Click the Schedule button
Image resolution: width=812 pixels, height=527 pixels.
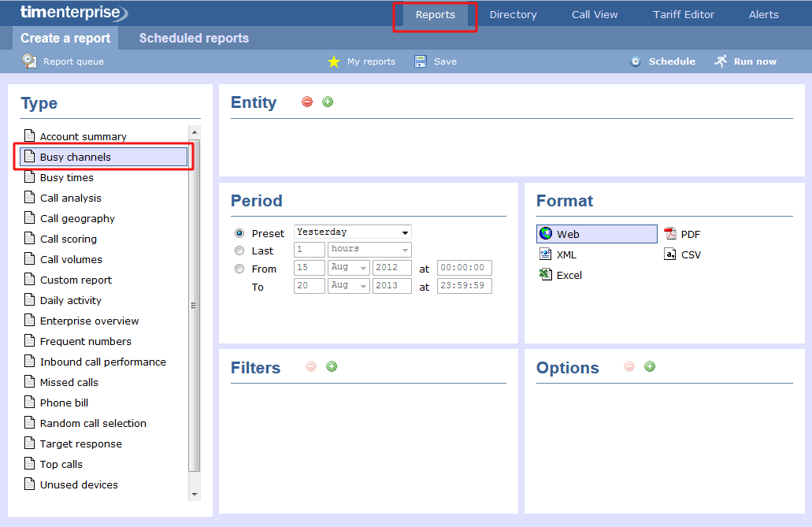[662, 61]
